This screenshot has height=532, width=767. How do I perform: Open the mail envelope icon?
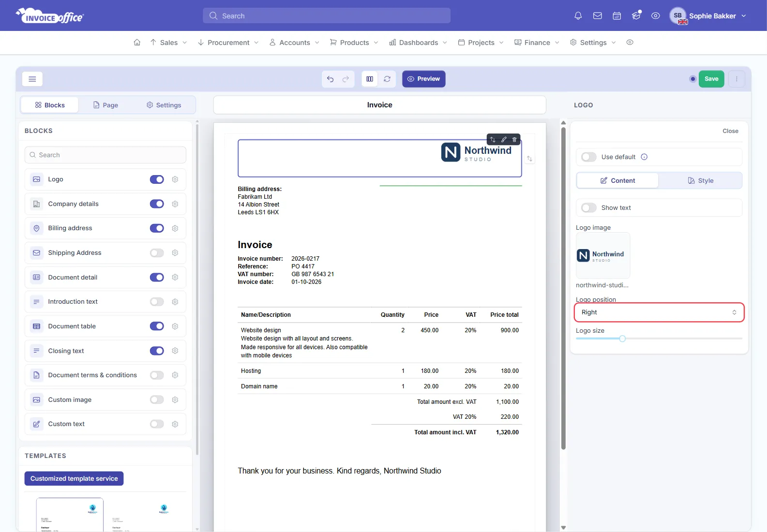[598, 16]
